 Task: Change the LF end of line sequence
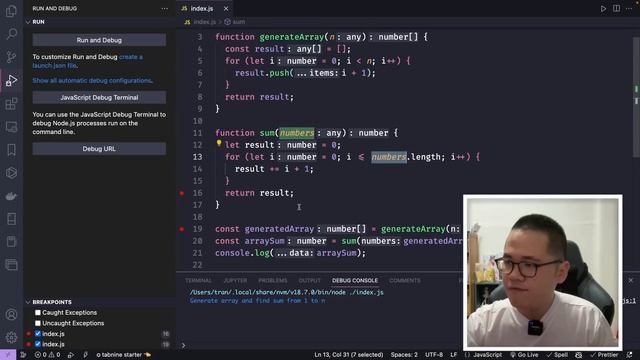(x=453, y=355)
